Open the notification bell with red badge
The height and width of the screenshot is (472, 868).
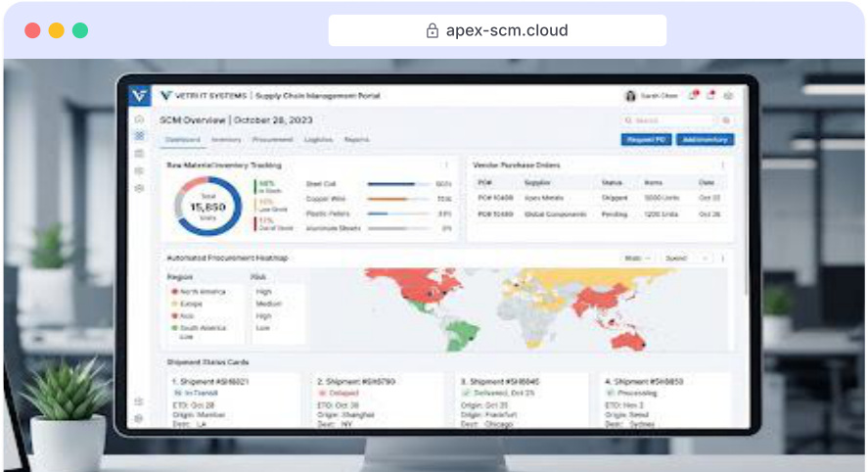pyautogui.click(x=693, y=95)
